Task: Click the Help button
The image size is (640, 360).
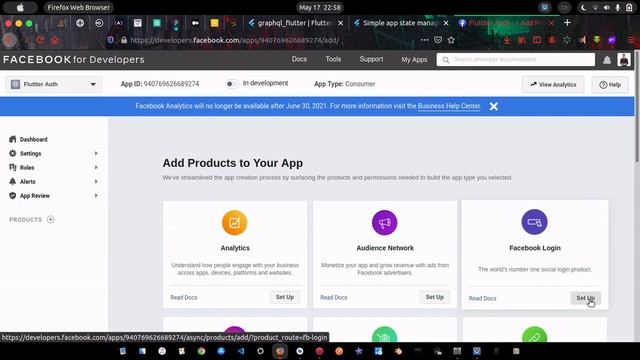Action: pos(610,84)
